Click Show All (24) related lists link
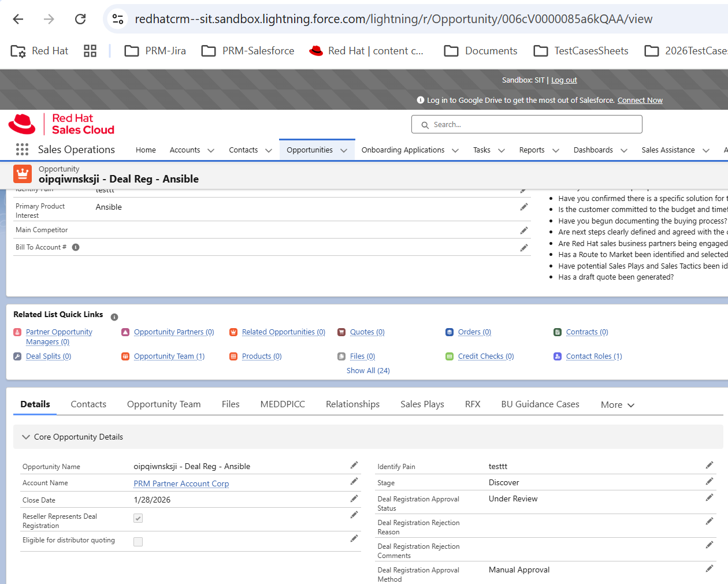Screen dimensions: 728x584 tap(368, 371)
